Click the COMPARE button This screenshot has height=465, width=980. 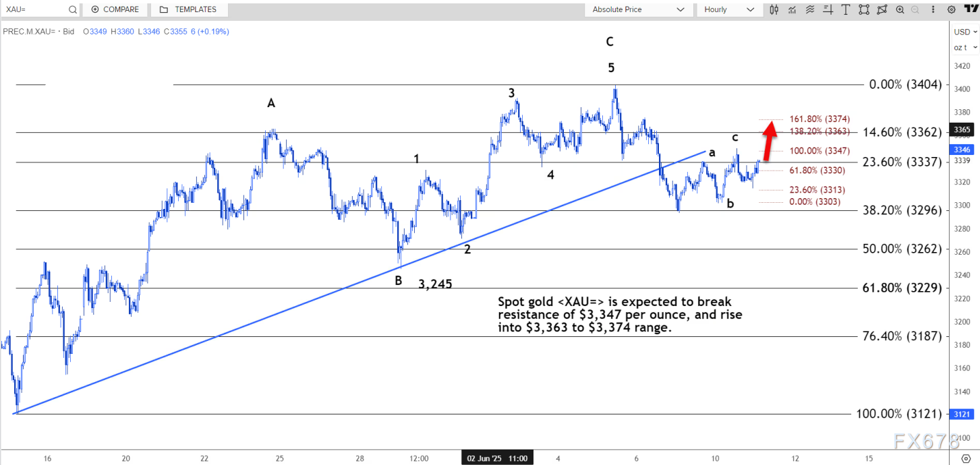point(115,9)
